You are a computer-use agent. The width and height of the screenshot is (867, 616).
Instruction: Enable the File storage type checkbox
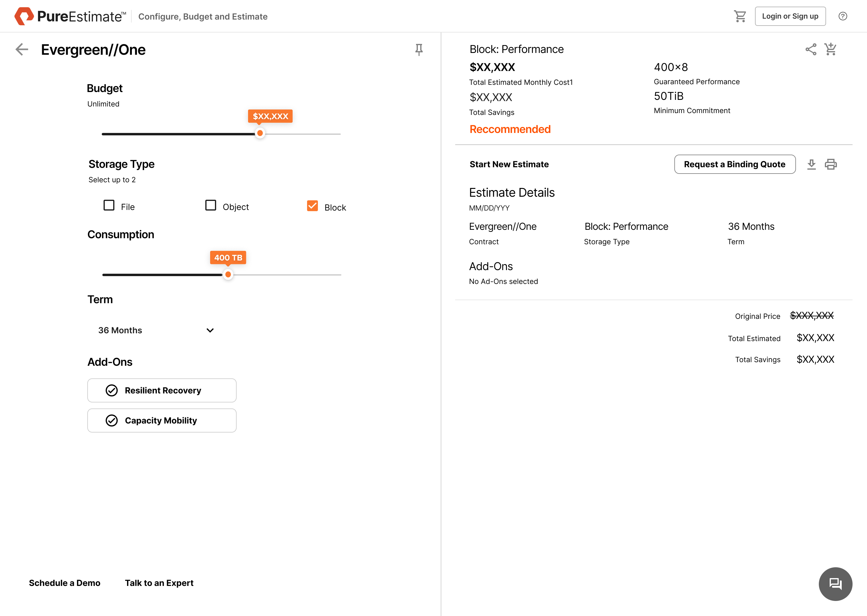point(109,205)
